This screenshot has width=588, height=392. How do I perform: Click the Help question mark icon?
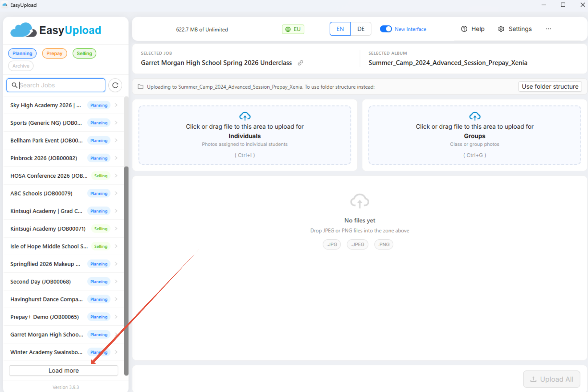click(x=464, y=29)
